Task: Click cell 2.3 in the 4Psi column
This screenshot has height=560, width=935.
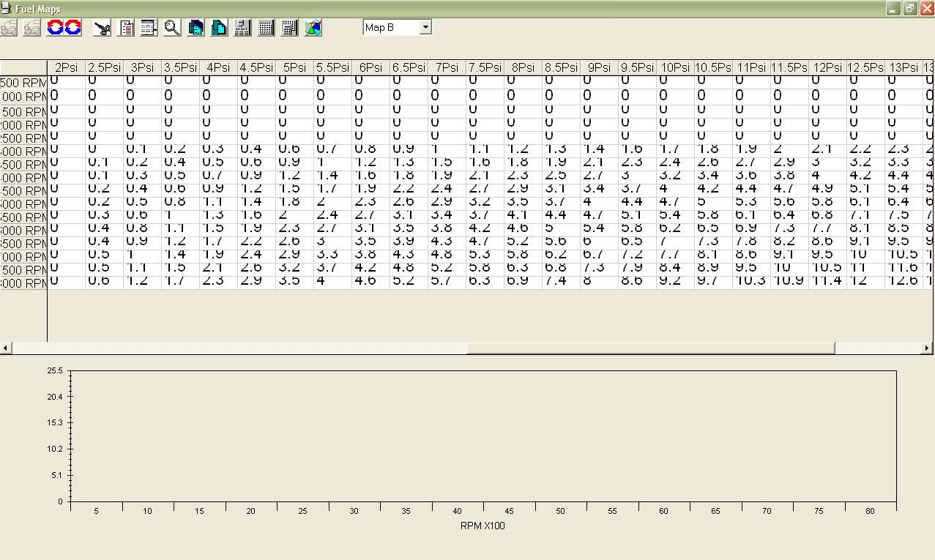Action: pyautogui.click(x=219, y=282)
